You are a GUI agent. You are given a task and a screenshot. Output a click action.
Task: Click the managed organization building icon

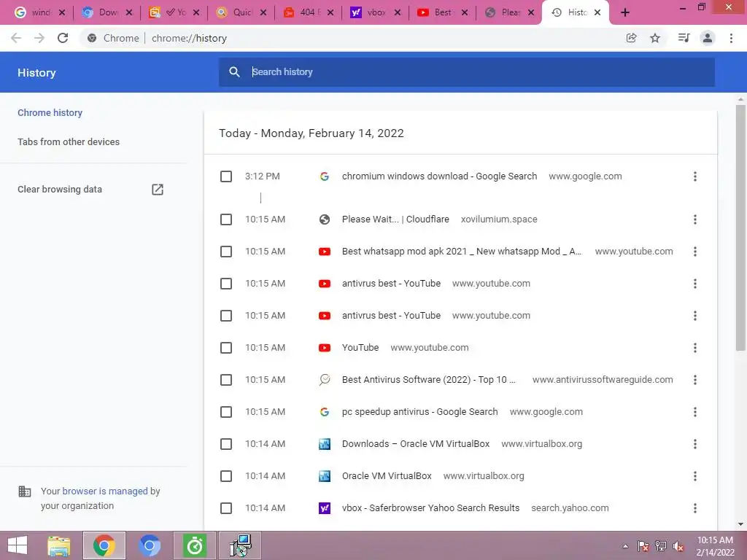tap(24, 491)
